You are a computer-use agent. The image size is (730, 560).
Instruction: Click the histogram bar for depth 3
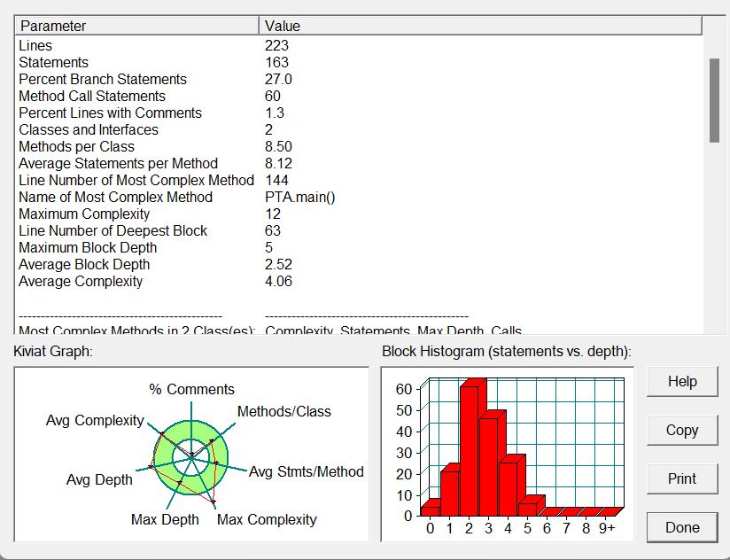pyautogui.click(x=489, y=467)
